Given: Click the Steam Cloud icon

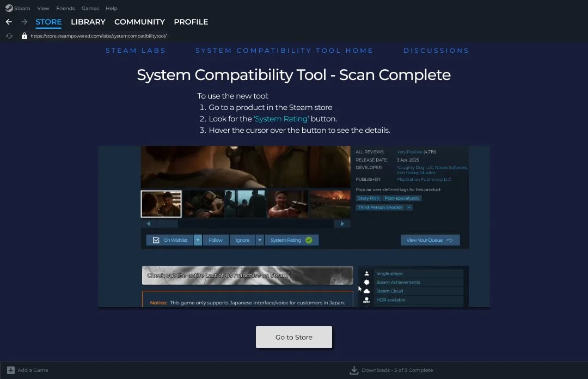Looking at the screenshot, I should click(367, 291).
